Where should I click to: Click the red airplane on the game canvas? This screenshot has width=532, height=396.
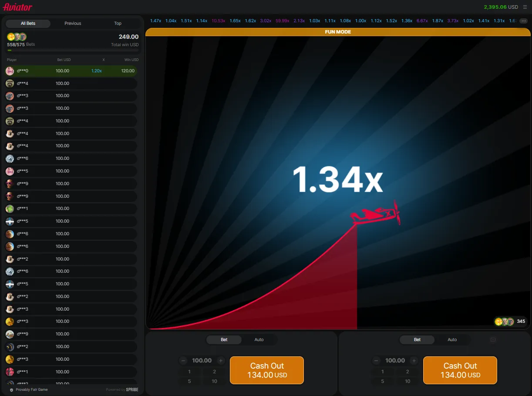376,213
